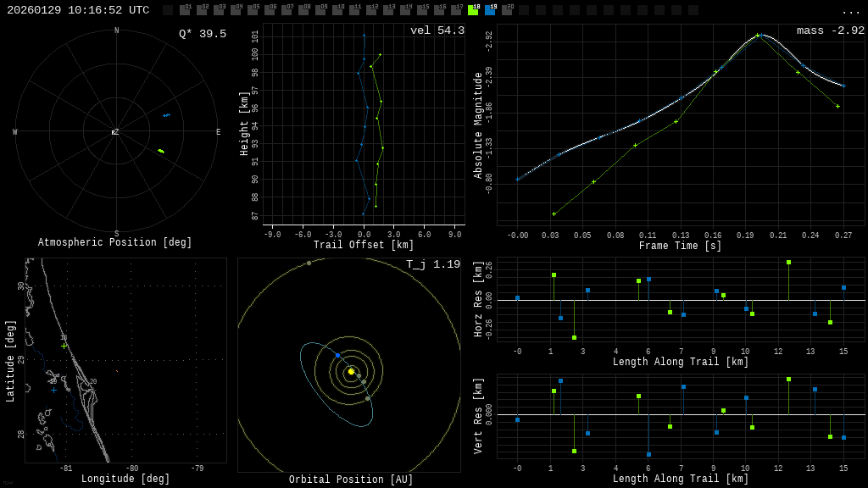Click the green station 18 cross on map

64,346
